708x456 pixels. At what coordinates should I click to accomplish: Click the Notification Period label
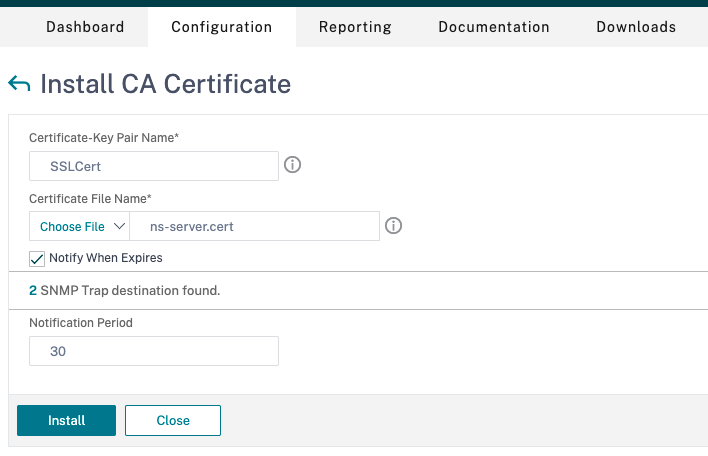point(80,323)
